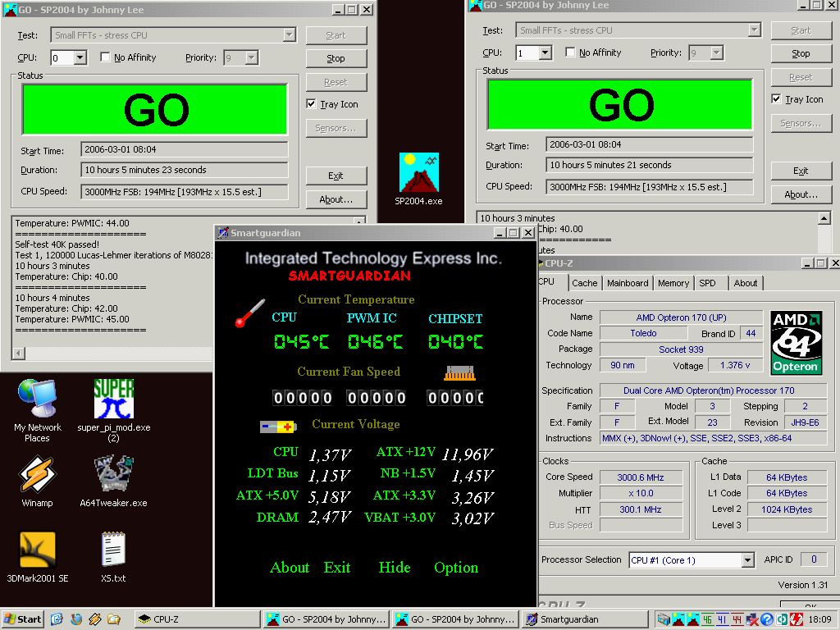Screen dimensions: 840x630
Task: Launch Winamp from the desktop
Action: coord(37,481)
